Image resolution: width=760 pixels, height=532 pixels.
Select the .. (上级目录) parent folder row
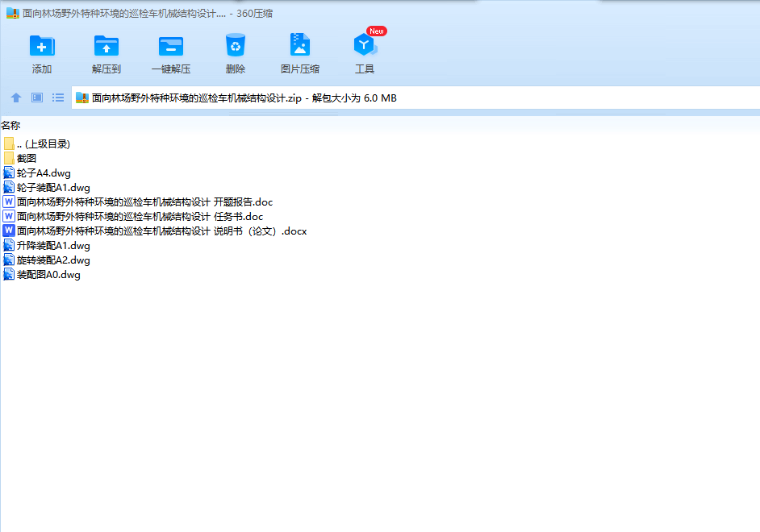point(37,143)
